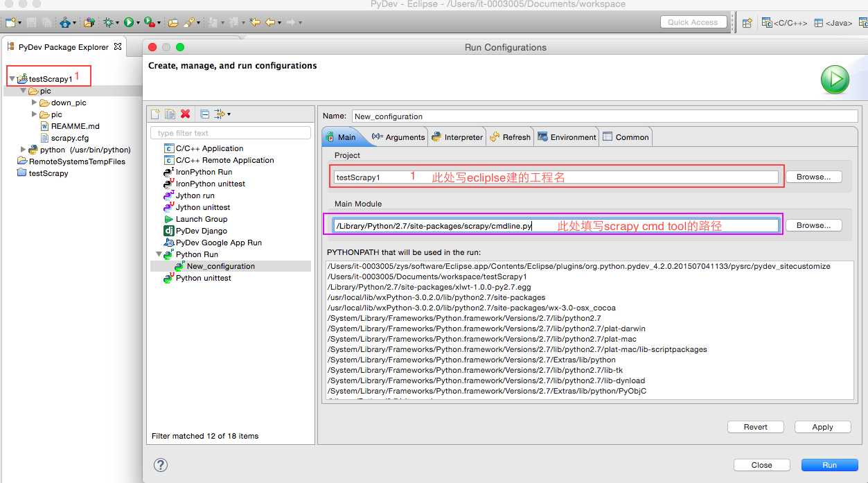868x483 pixels.
Task: Expand the down_pic folder
Action: [x=35, y=103]
